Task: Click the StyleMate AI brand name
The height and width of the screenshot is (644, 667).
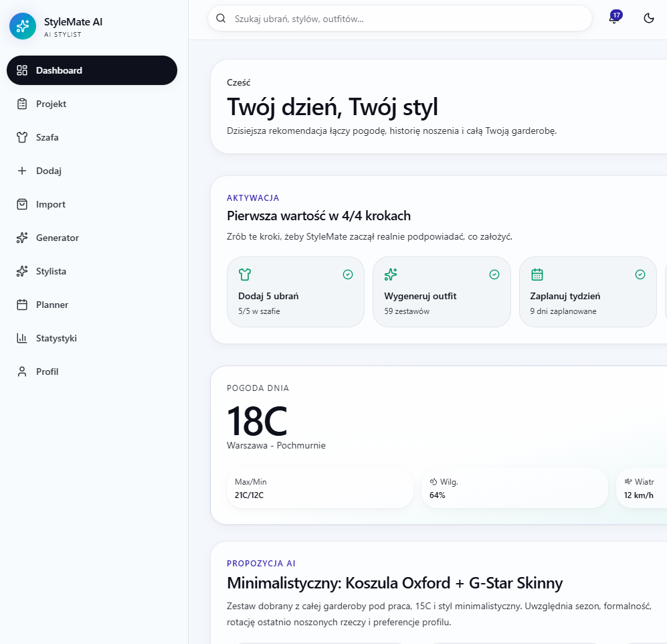Action: click(x=73, y=22)
